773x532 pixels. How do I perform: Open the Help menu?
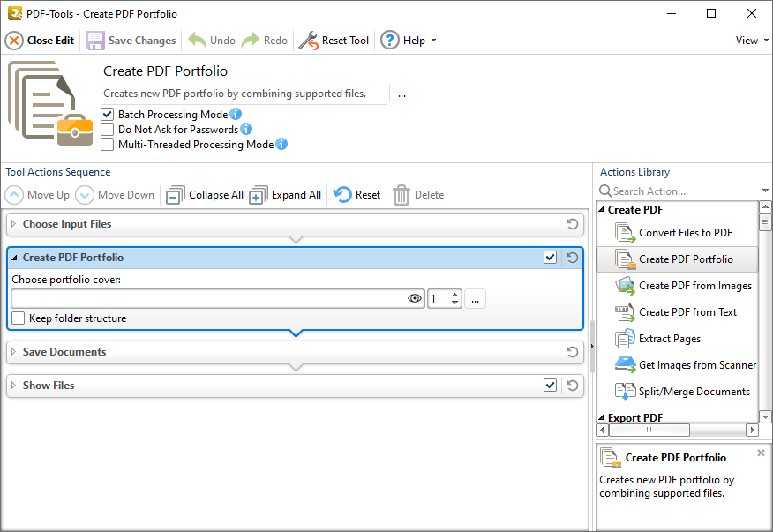[x=409, y=41]
